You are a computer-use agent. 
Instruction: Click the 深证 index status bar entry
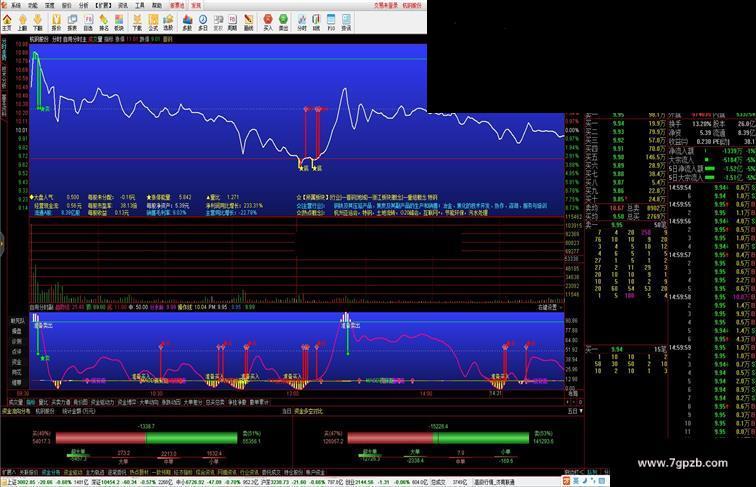[133, 482]
